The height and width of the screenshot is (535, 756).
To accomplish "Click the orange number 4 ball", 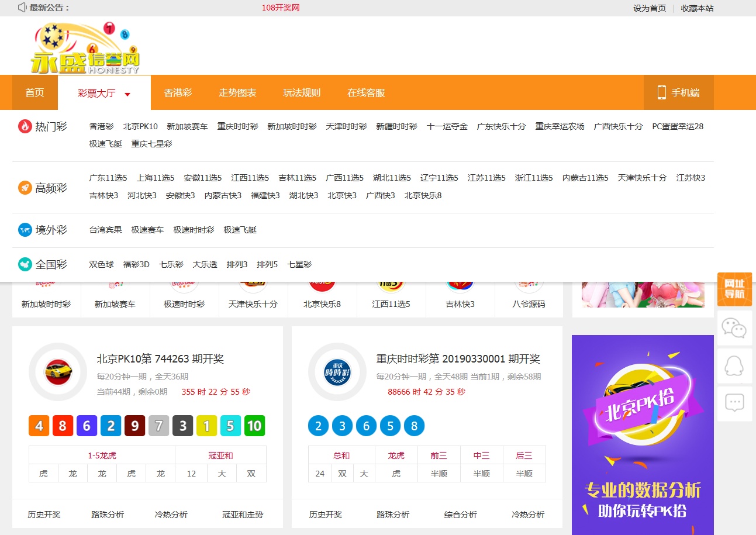I will tap(39, 426).
